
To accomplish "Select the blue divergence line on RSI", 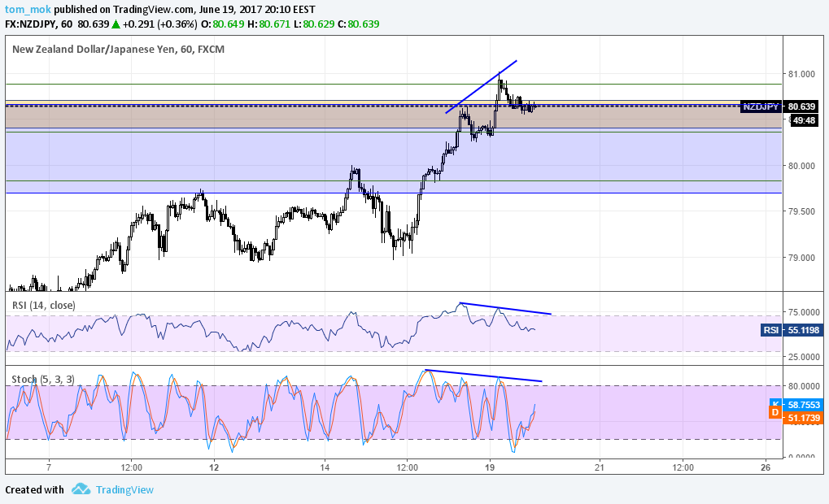I will [x=505, y=309].
